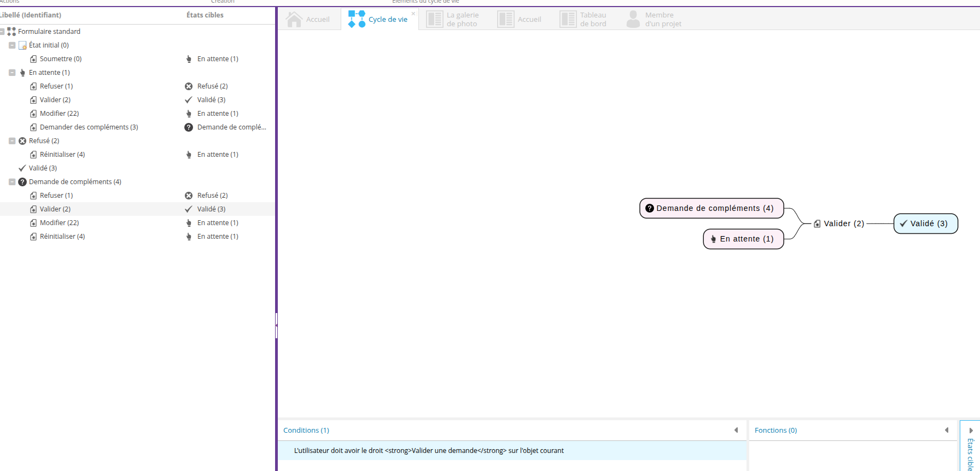Collapse the État initial (0) tree node
The height and width of the screenshot is (471, 980).
(12, 45)
